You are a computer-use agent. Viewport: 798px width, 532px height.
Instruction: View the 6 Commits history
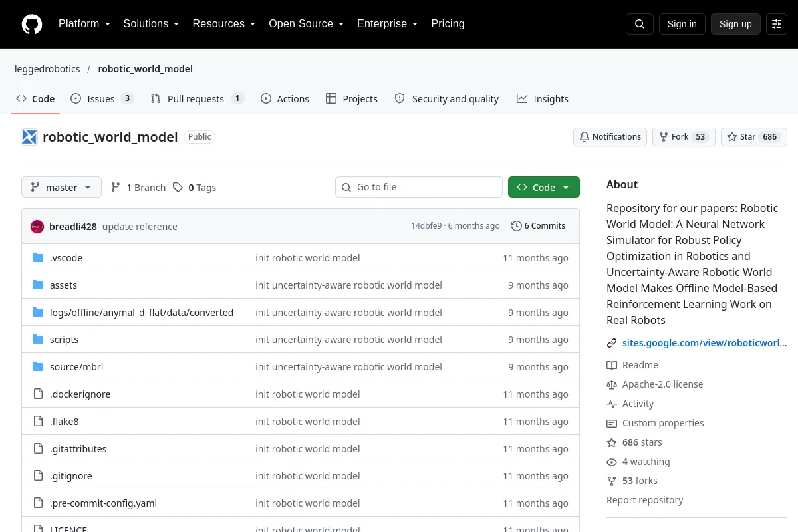click(x=539, y=226)
